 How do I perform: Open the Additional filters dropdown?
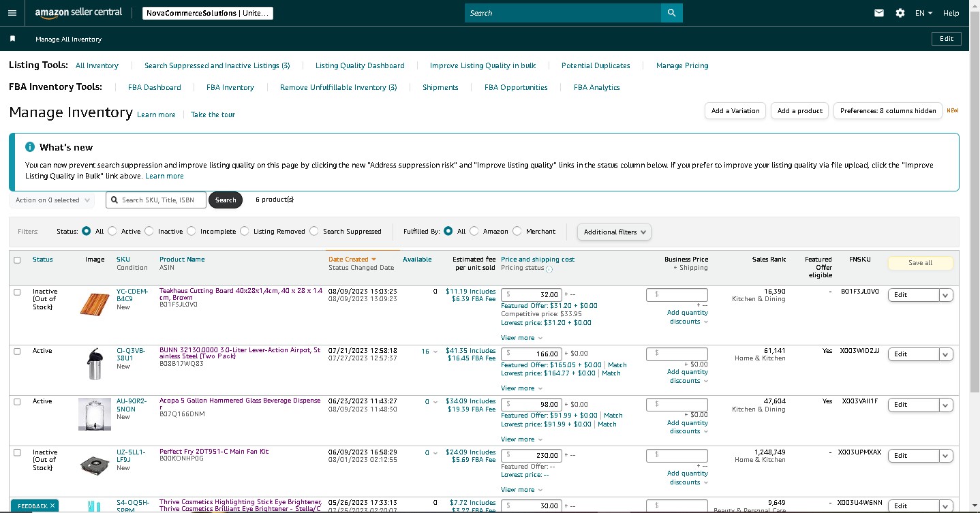coord(614,232)
